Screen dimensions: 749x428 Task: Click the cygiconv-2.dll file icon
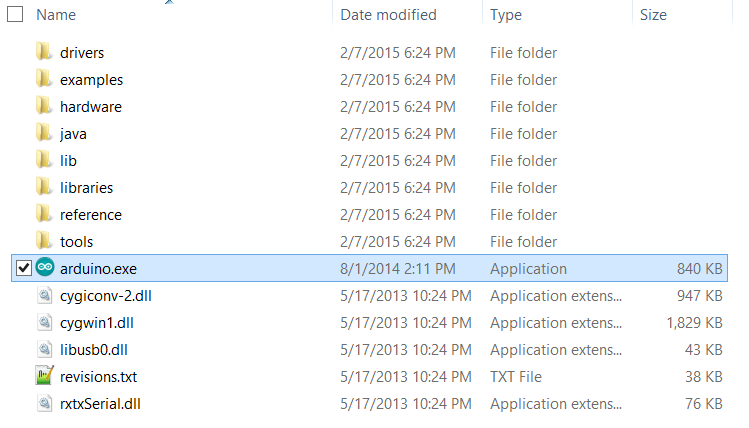pyautogui.click(x=45, y=295)
